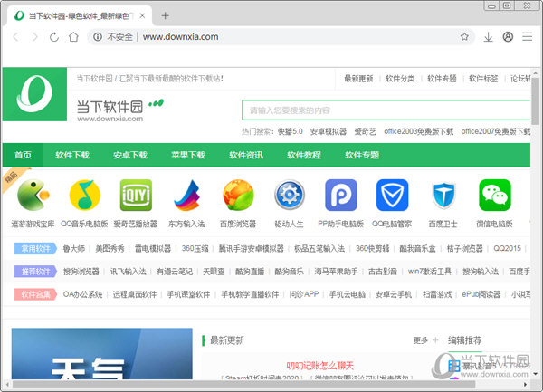Click the 天气 banner thumbnail

pos(101,354)
